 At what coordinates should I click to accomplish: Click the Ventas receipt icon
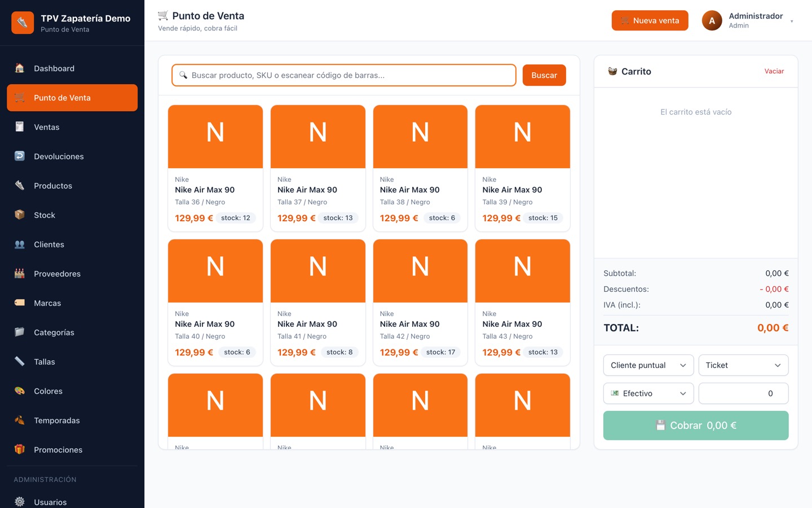click(20, 127)
